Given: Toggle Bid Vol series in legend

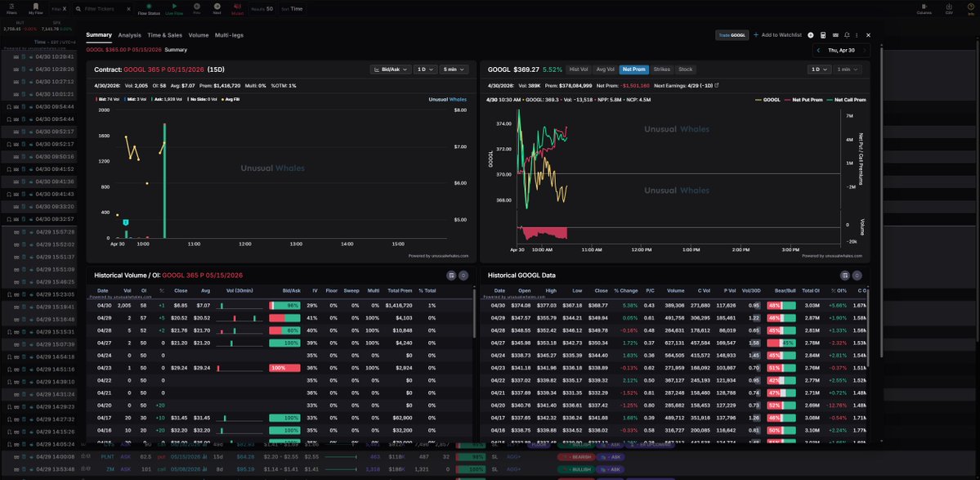Looking at the screenshot, I should [108, 100].
